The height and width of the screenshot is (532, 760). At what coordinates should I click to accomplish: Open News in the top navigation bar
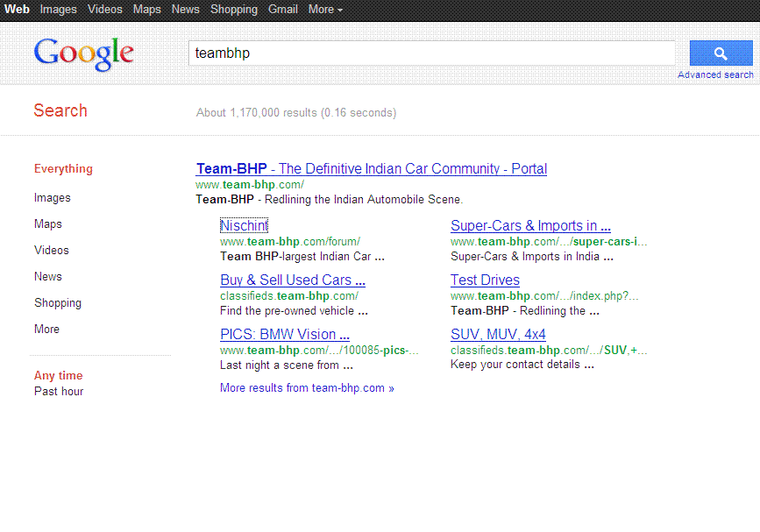(x=185, y=10)
